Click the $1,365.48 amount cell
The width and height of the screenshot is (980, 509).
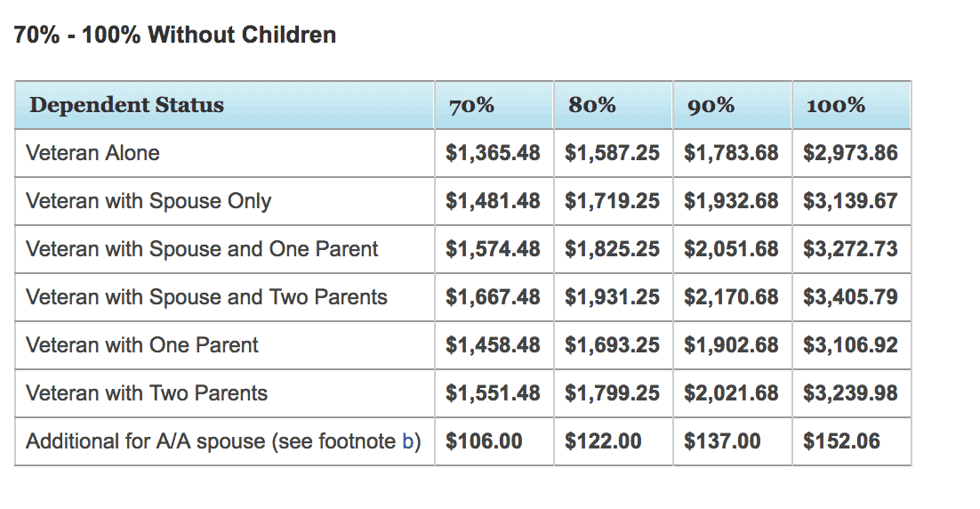pos(493,153)
